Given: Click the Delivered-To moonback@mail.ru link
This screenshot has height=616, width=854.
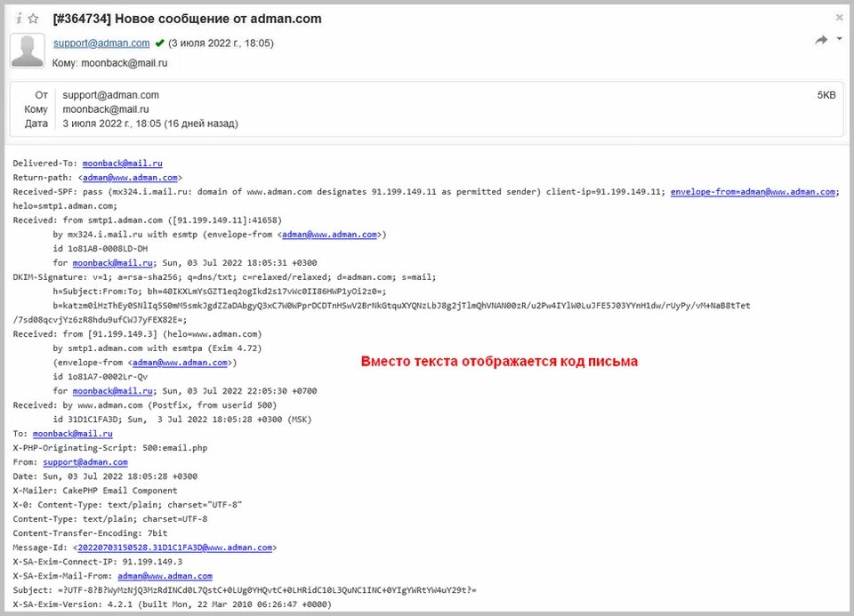Looking at the screenshot, I should pos(123,164).
